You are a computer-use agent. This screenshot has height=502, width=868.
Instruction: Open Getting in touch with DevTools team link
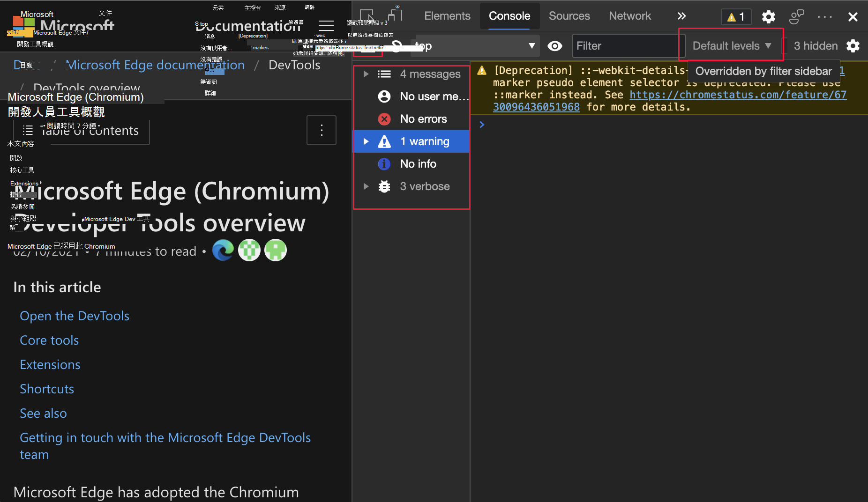pos(165,446)
